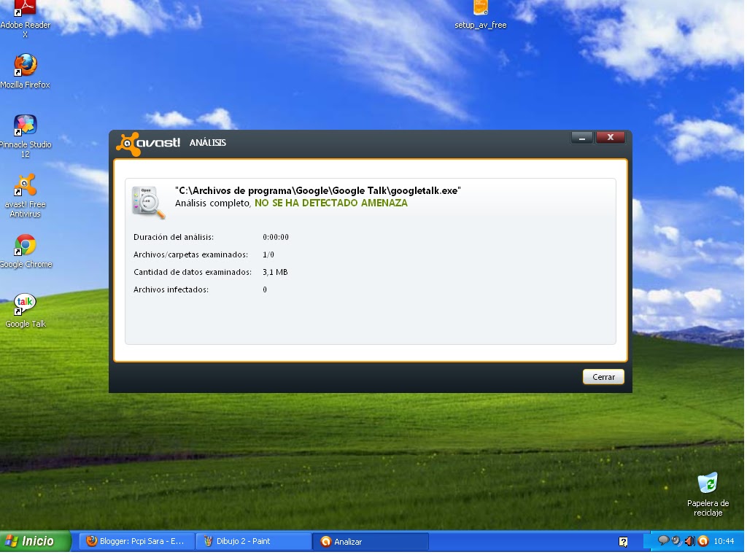Viewport: 747px width, 560px height.
Task: Open the volume control tray icon
Action: click(x=690, y=542)
